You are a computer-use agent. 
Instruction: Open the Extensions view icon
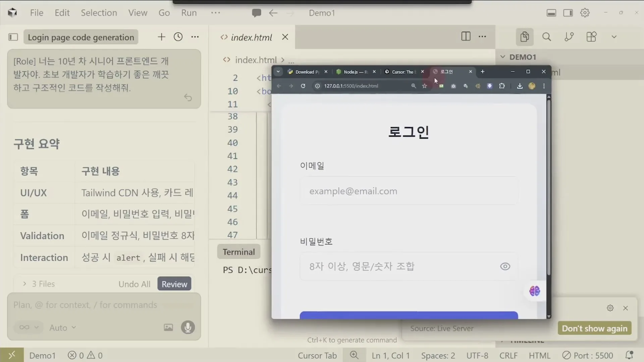click(x=591, y=37)
